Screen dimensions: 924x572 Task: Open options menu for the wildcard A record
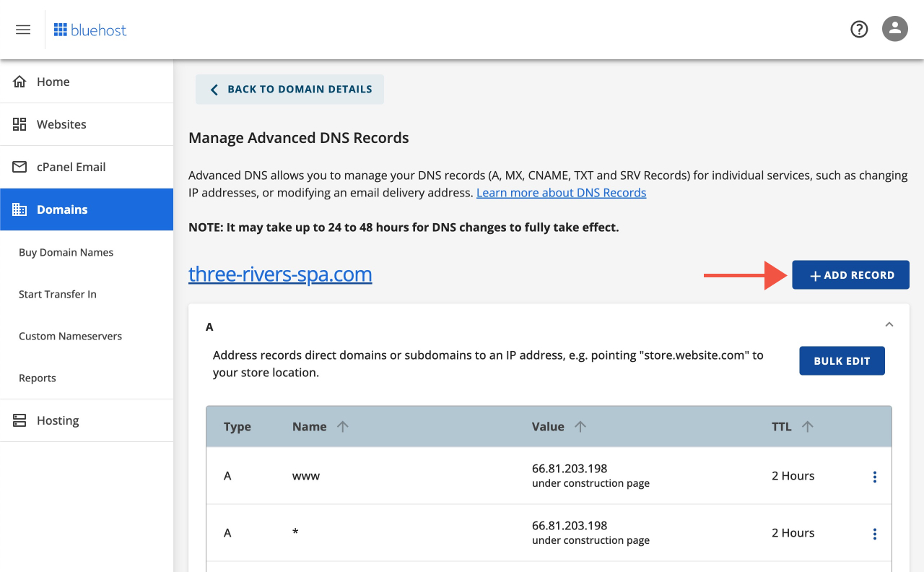pyautogui.click(x=874, y=533)
